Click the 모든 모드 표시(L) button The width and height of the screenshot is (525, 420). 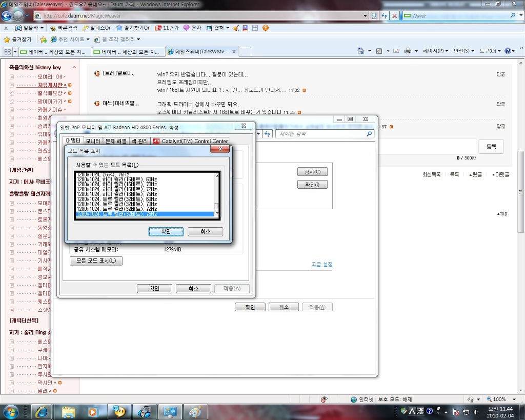96,261
